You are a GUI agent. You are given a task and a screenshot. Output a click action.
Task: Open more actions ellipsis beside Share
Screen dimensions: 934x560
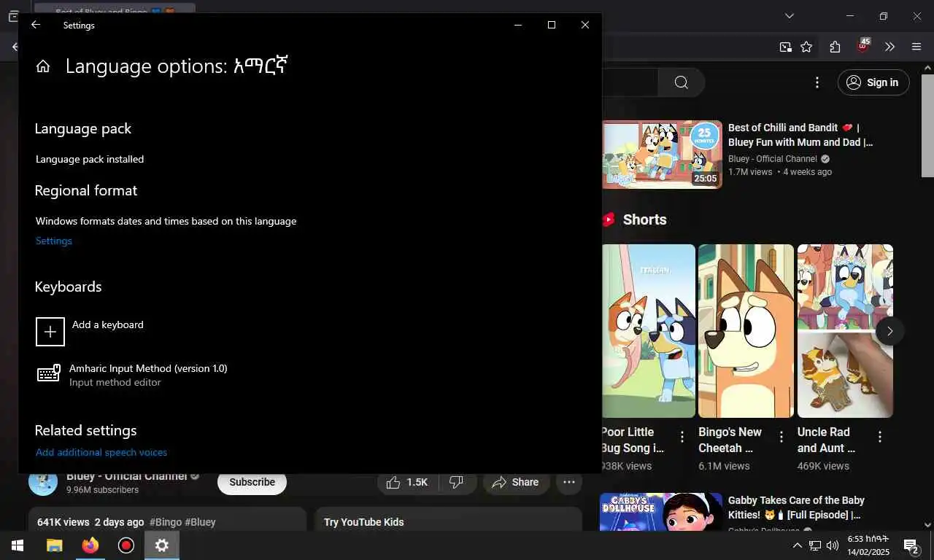[x=569, y=482]
